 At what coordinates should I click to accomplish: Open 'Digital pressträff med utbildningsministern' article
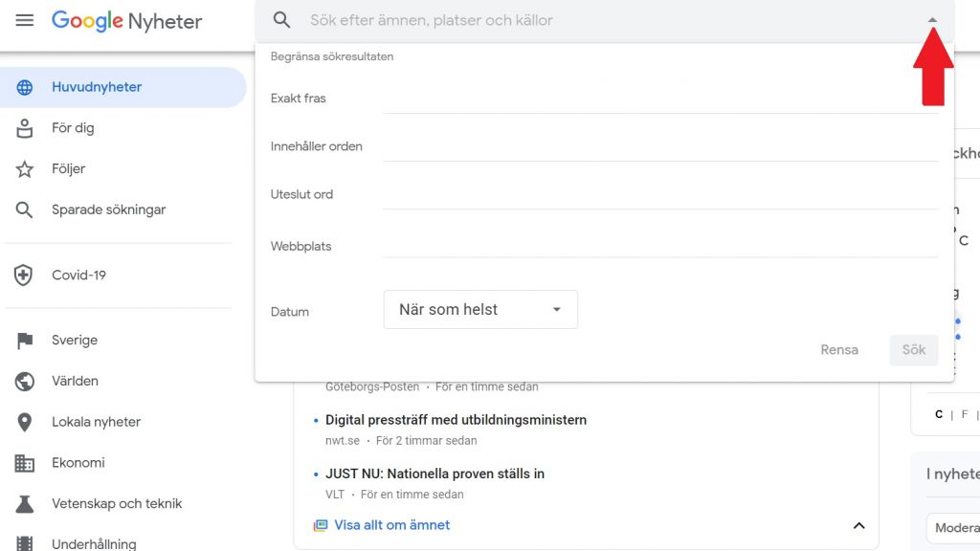pyautogui.click(x=457, y=420)
